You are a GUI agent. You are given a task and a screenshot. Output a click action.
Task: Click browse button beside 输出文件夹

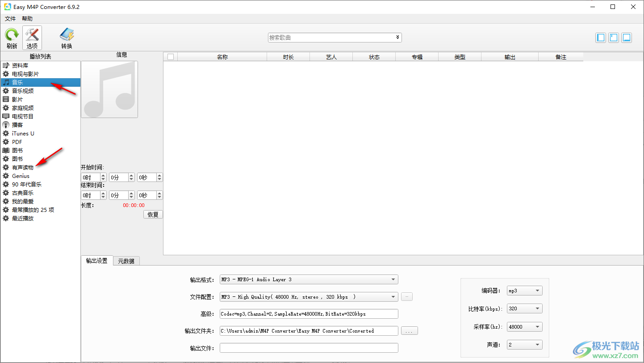[410, 331]
